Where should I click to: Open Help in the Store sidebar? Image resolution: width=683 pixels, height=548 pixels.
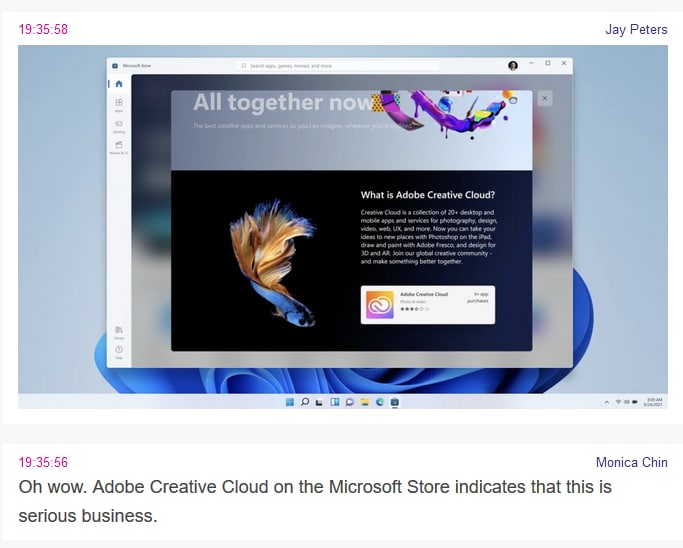pyautogui.click(x=119, y=352)
